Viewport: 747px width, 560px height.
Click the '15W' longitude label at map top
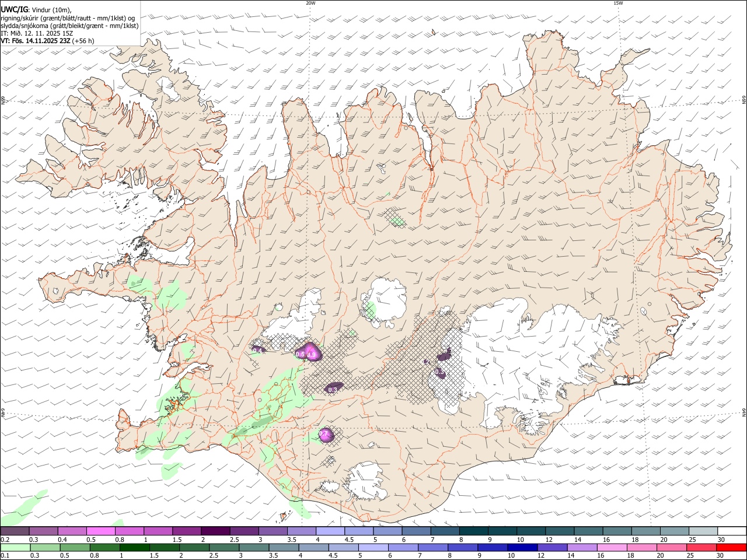click(618, 3)
